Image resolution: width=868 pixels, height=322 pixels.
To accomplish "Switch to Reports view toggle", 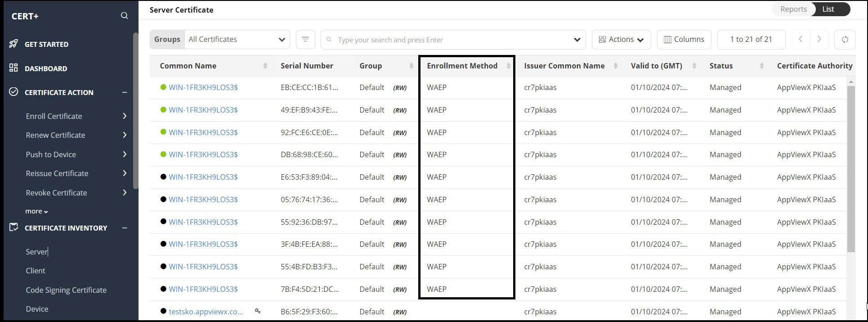I will [793, 9].
